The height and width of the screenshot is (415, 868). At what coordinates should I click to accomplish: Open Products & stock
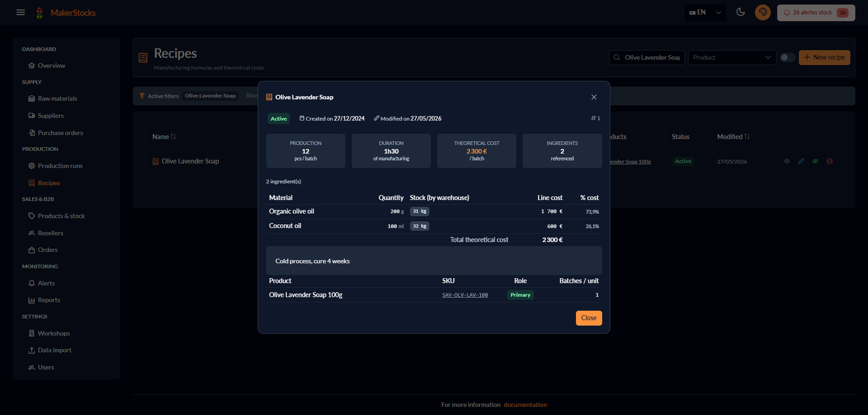pyautogui.click(x=61, y=216)
